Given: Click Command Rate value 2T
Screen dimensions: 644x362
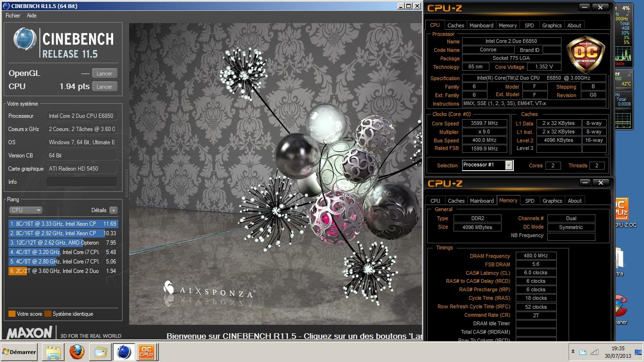Looking at the screenshot, I should pos(536,315).
